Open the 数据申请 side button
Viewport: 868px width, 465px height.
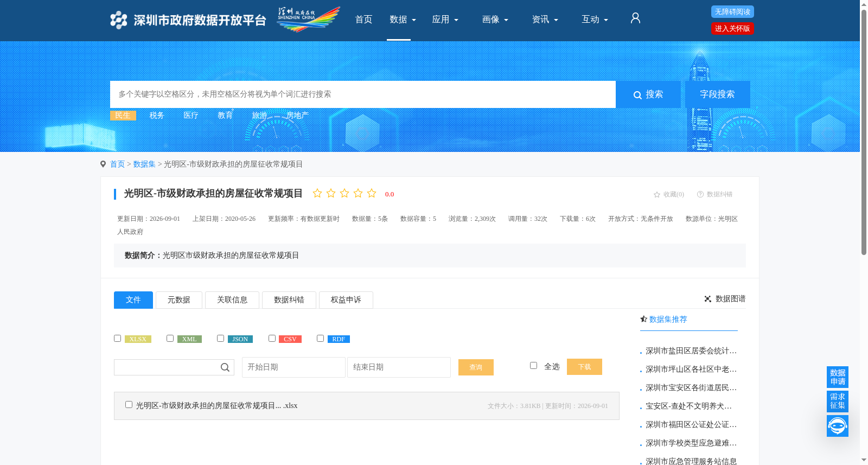tap(837, 377)
